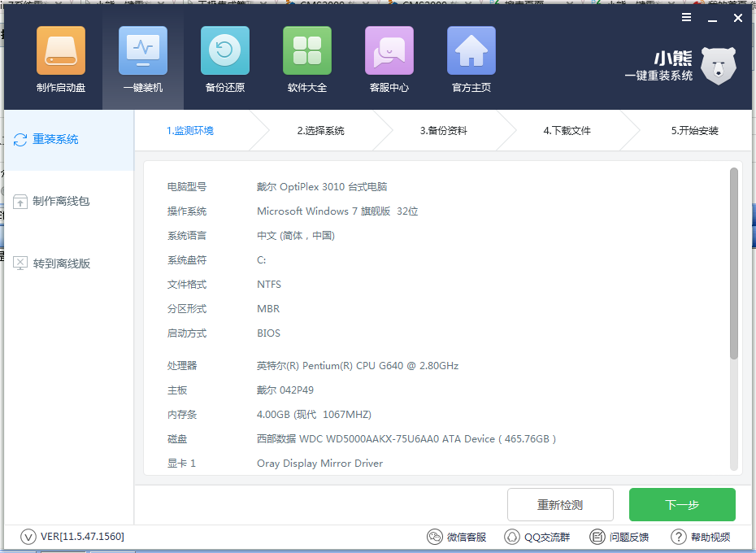Close the 小熊 window

[738, 18]
